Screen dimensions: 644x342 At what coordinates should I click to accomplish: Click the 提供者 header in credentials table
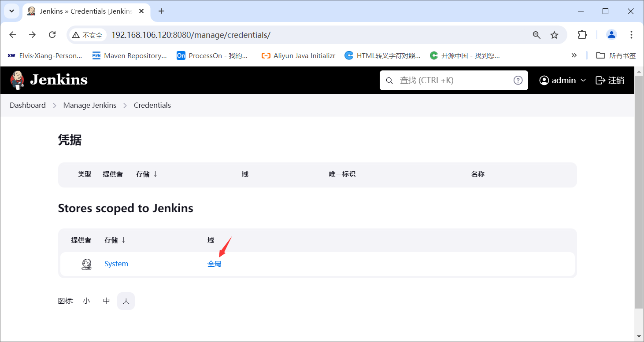pyautogui.click(x=113, y=174)
